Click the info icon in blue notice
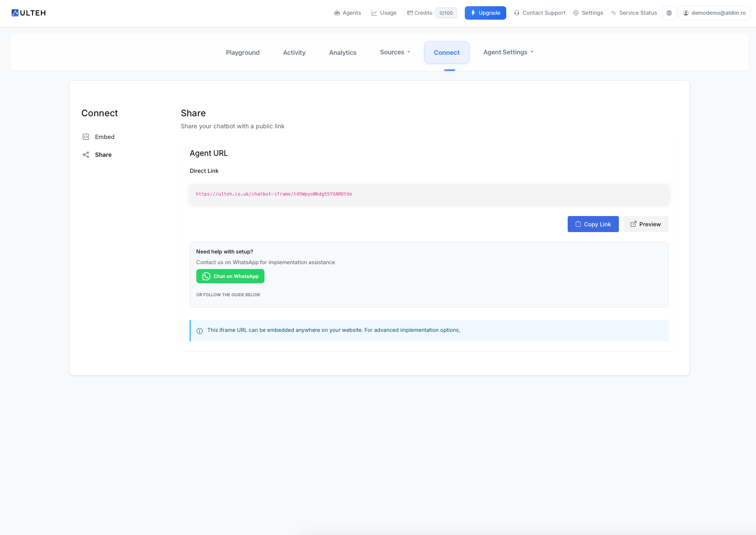The image size is (756, 535). tap(199, 331)
